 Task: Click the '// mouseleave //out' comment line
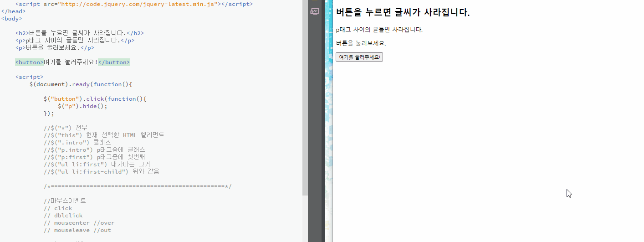coord(77,230)
